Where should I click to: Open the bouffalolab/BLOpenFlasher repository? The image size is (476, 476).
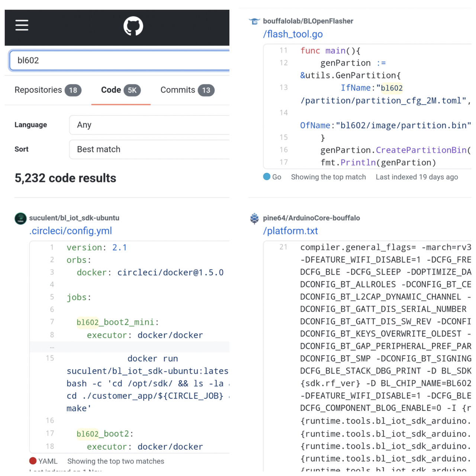pos(308,21)
